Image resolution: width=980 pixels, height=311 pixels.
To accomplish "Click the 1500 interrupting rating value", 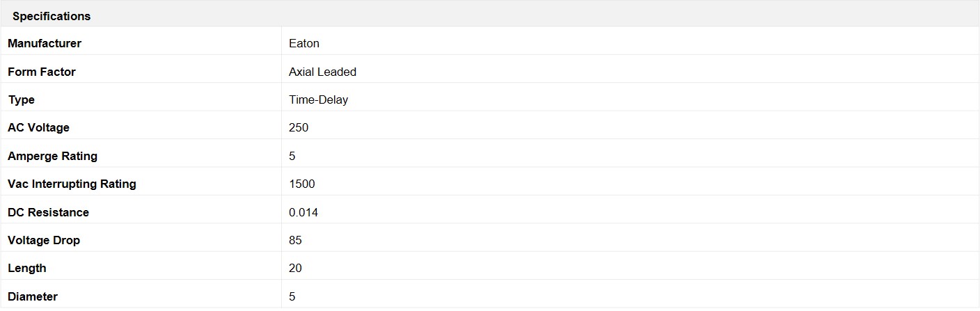I will (302, 184).
